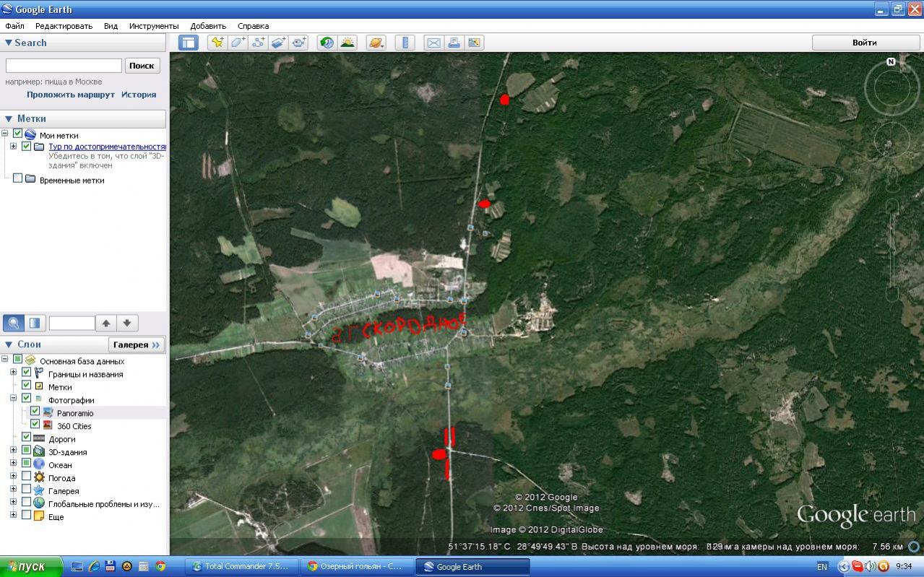Image resolution: width=924 pixels, height=577 pixels.
Task: Open the Ruler measurement tool
Action: coord(405,43)
